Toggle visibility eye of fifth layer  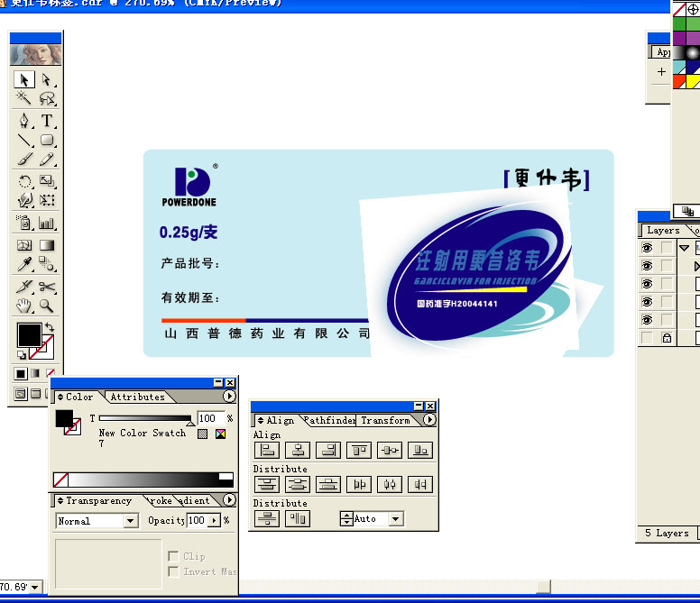point(647,320)
